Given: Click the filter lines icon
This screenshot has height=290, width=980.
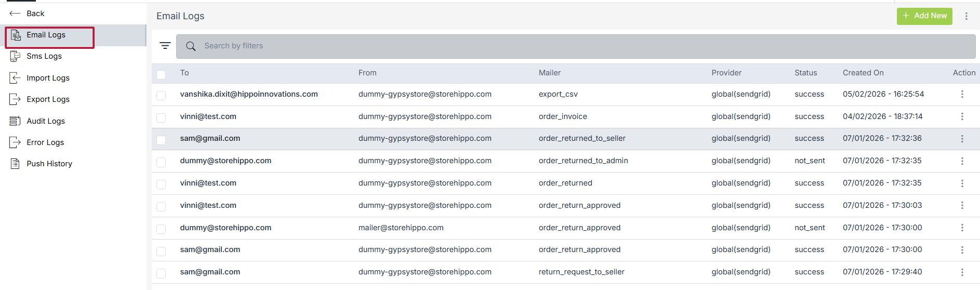Looking at the screenshot, I should [x=165, y=46].
